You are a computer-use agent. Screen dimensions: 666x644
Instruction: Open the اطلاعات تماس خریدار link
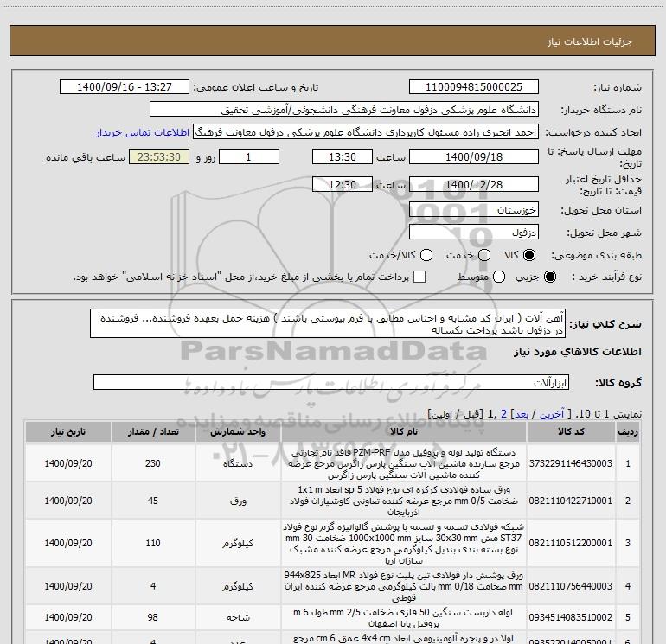pos(143,132)
